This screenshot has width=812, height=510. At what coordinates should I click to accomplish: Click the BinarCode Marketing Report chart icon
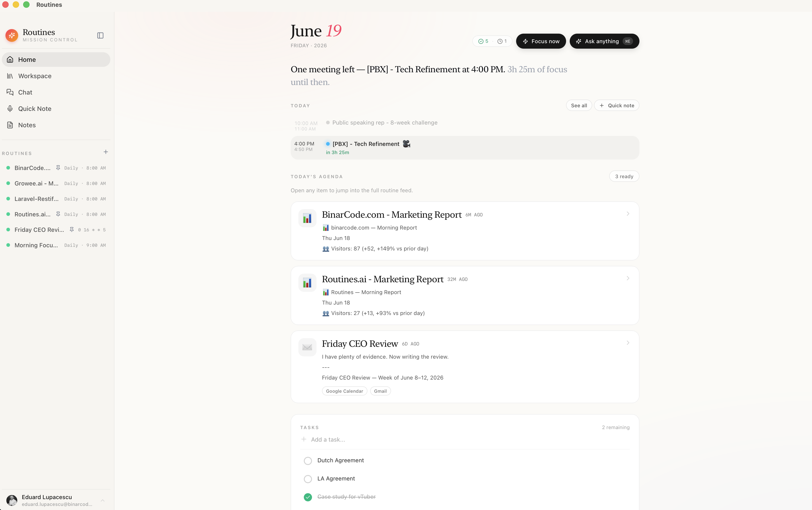click(307, 218)
